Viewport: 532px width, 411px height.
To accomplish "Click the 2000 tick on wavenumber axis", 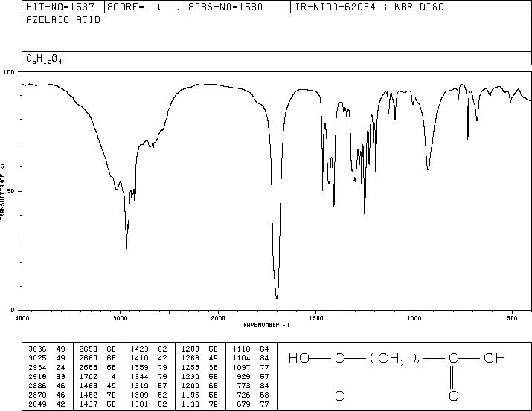I will click(x=218, y=318).
